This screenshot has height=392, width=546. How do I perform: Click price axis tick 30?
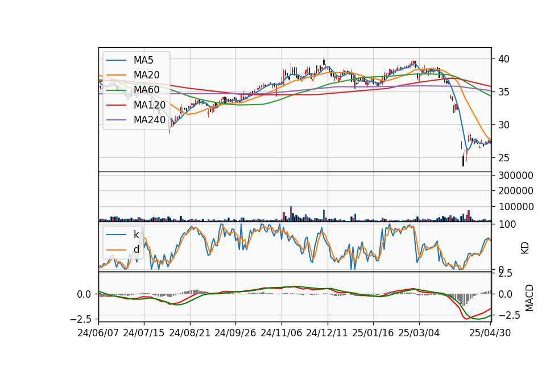(503, 125)
